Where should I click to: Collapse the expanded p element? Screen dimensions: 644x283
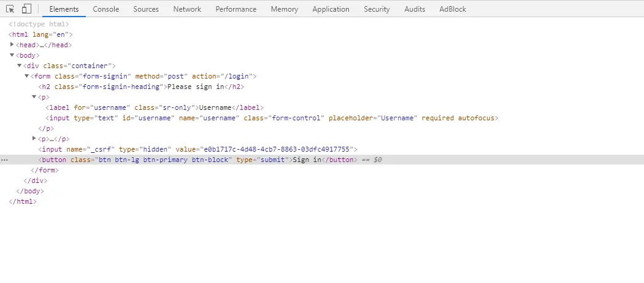pyautogui.click(x=34, y=96)
